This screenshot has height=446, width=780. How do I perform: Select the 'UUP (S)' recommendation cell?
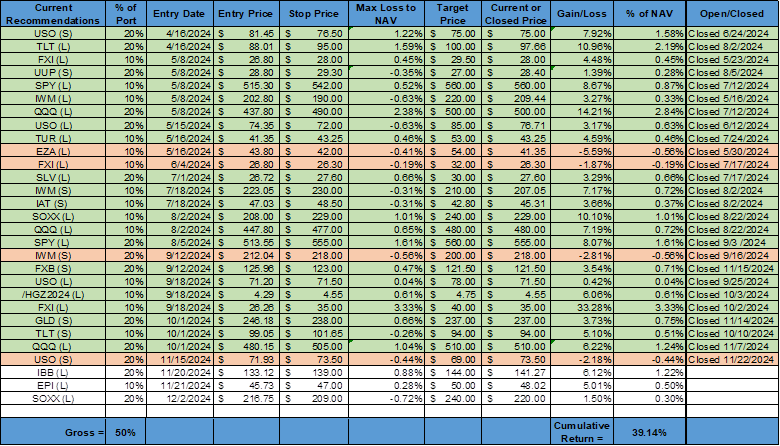[x=53, y=73]
